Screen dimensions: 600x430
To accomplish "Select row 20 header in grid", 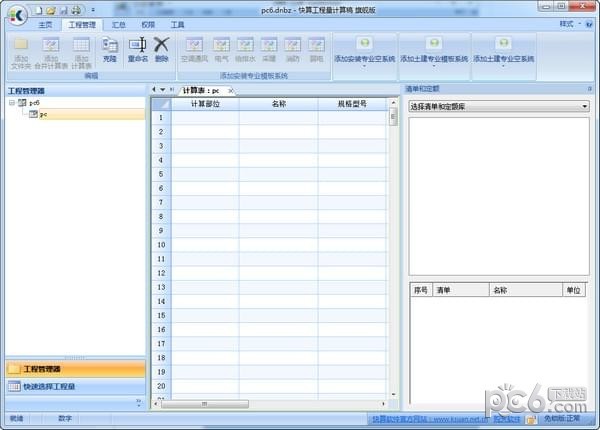I will point(161,386).
